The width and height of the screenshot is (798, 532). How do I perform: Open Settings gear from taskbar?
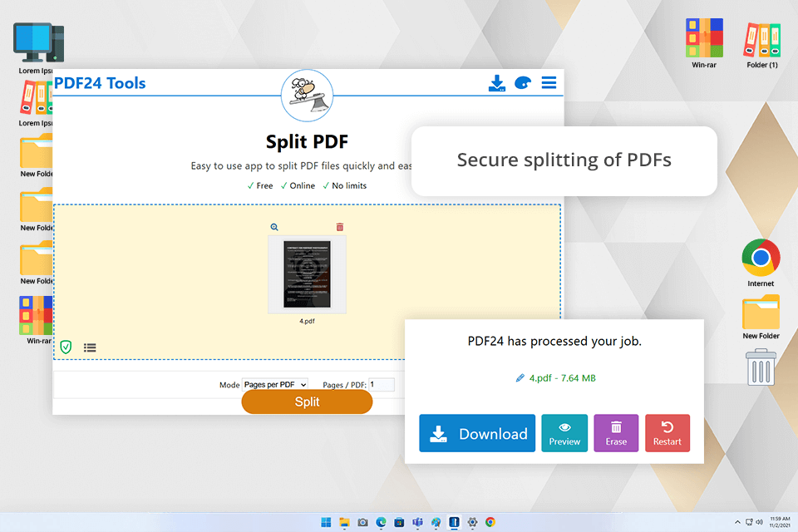472,522
